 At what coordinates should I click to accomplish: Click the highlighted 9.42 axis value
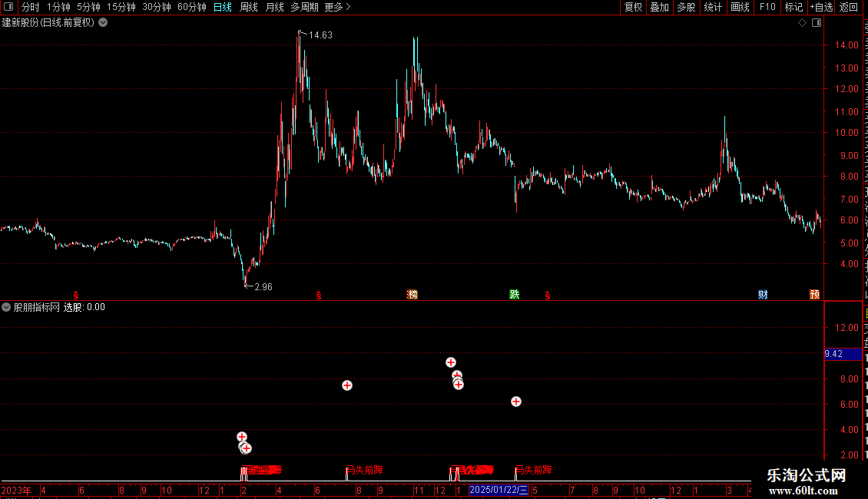point(843,353)
